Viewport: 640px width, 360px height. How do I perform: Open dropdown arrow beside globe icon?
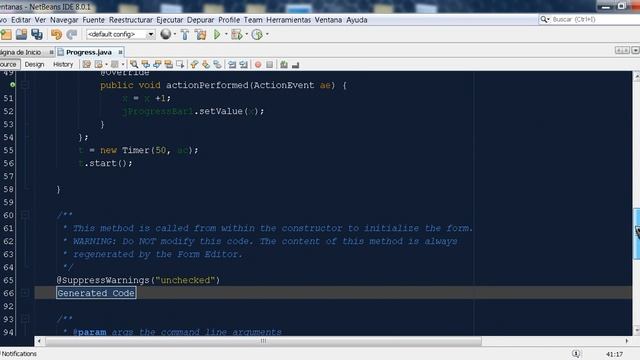tap(175, 34)
